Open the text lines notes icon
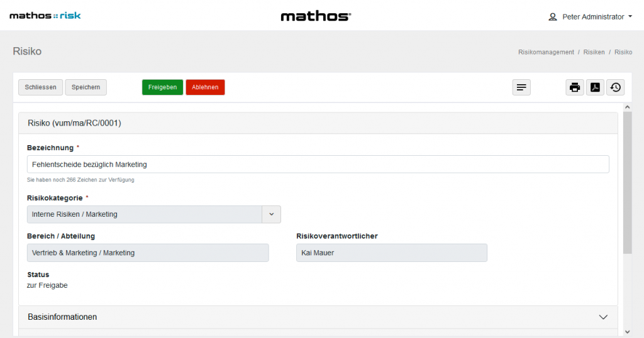Image resolution: width=644 pixels, height=338 pixels. click(521, 87)
